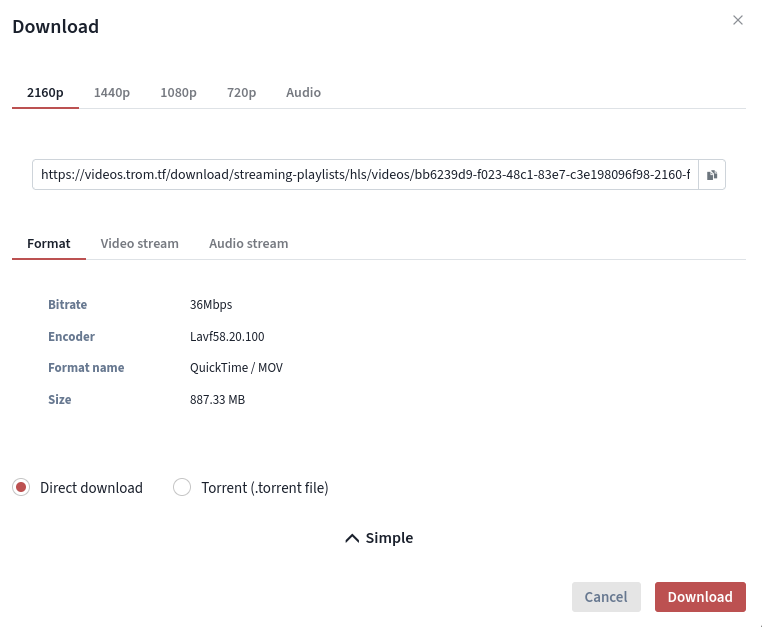Click the Cancel button
Image resolution: width=762 pixels, height=627 pixels.
606,597
